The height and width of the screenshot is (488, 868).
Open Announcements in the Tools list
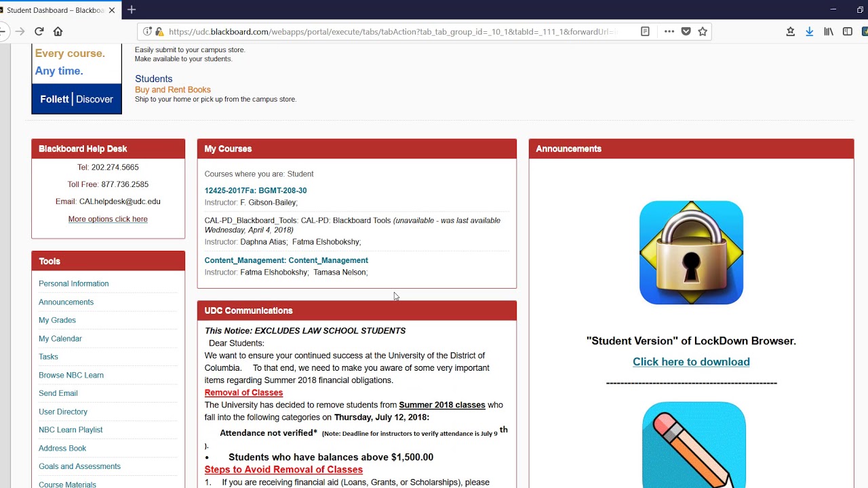click(66, 302)
